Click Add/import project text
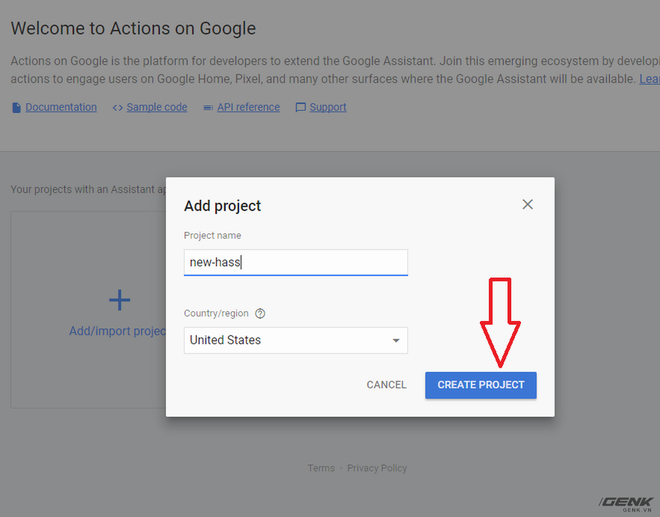 117,331
